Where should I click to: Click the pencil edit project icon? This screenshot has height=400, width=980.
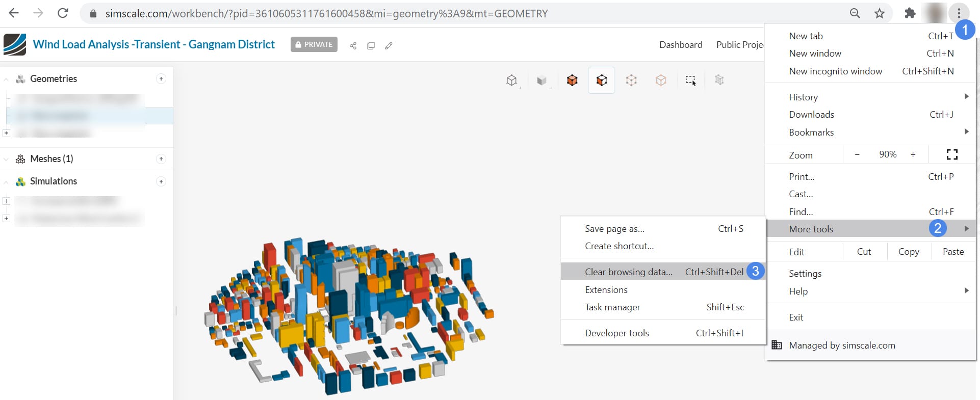pos(389,46)
